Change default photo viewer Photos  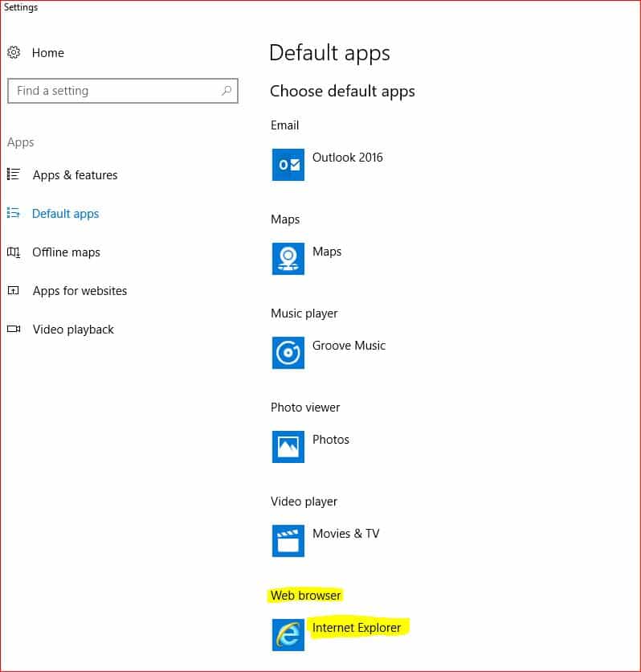click(x=331, y=439)
